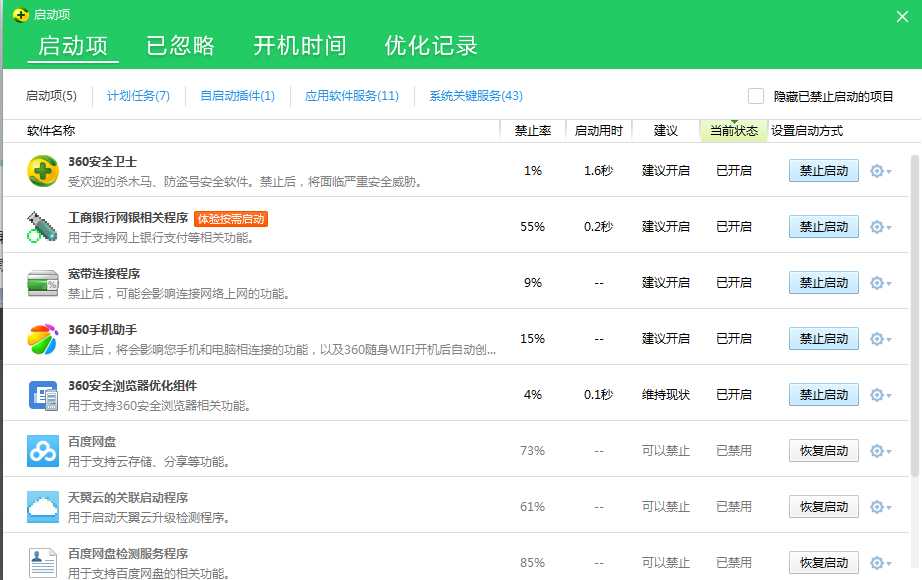Screen dimensions: 922x580
Task: Open the 开机时间 tab
Action: click(x=299, y=45)
